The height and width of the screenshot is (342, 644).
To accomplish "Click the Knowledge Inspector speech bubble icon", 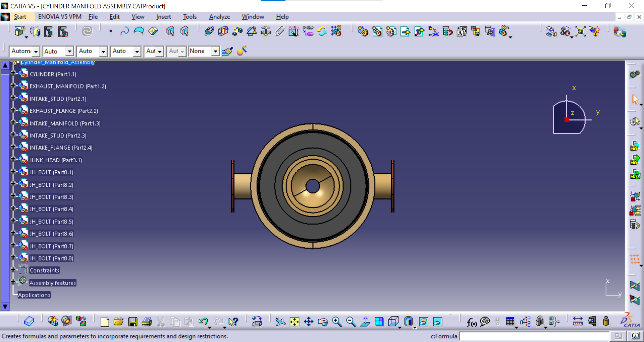I will [x=485, y=322].
